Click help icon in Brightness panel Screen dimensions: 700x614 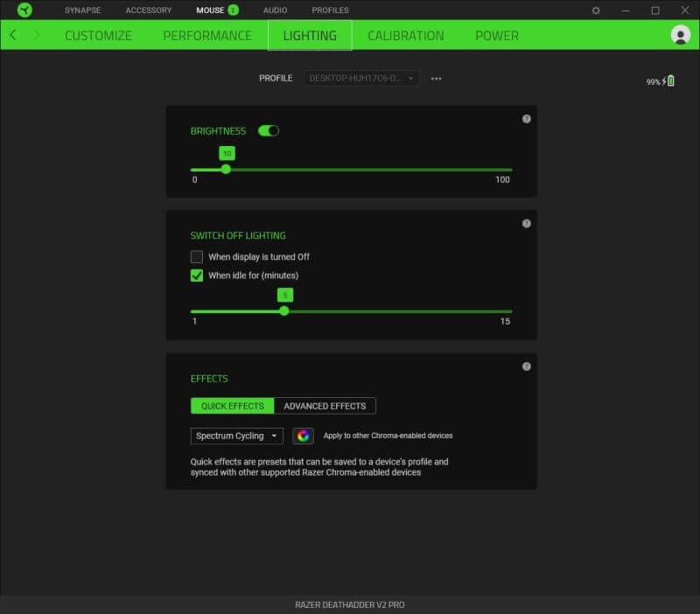(x=527, y=119)
